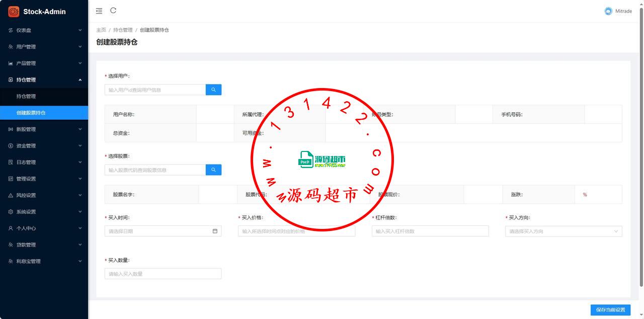Click the 风控设置 warning icon
The width and height of the screenshot is (644, 319).
[11, 195]
